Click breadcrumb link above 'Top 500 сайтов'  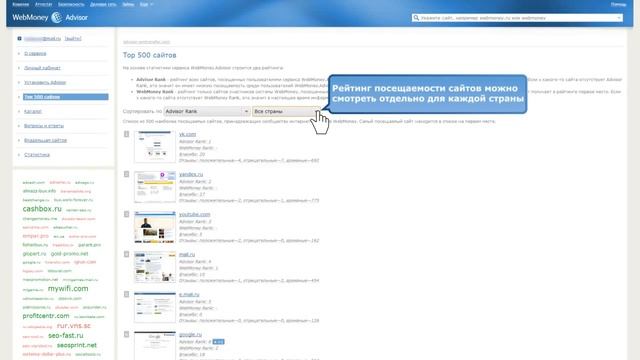click(146, 42)
